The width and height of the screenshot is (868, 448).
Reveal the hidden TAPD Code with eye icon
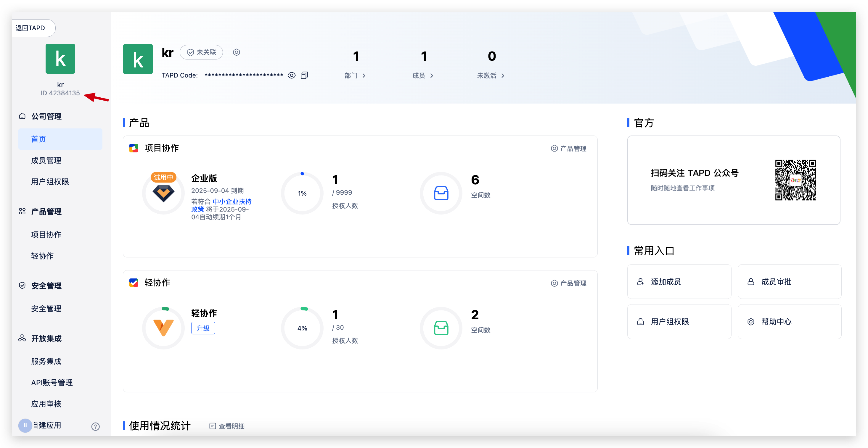tap(292, 75)
